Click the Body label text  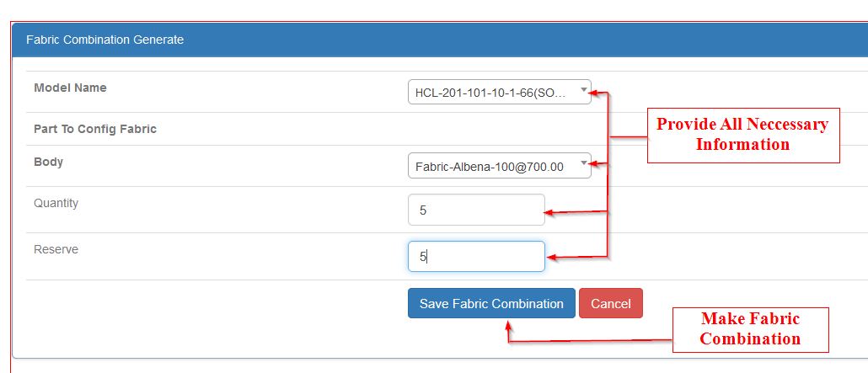tap(48, 162)
